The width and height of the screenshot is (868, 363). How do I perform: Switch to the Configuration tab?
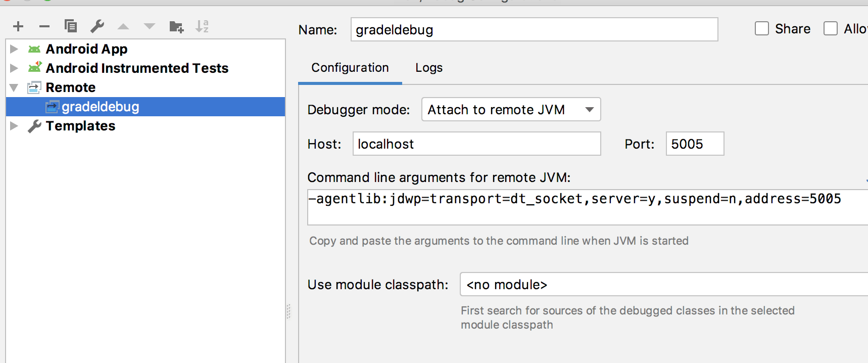click(x=350, y=68)
